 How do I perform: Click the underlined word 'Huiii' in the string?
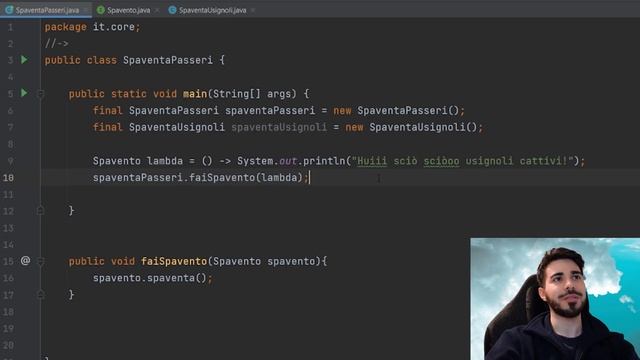(x=372, y=161)
